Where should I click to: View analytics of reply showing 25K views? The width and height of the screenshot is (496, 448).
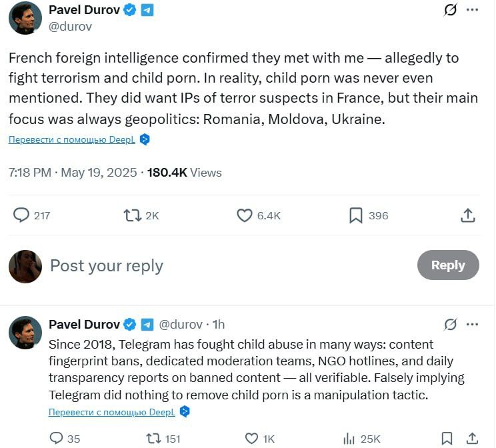(x=348, y=438)
